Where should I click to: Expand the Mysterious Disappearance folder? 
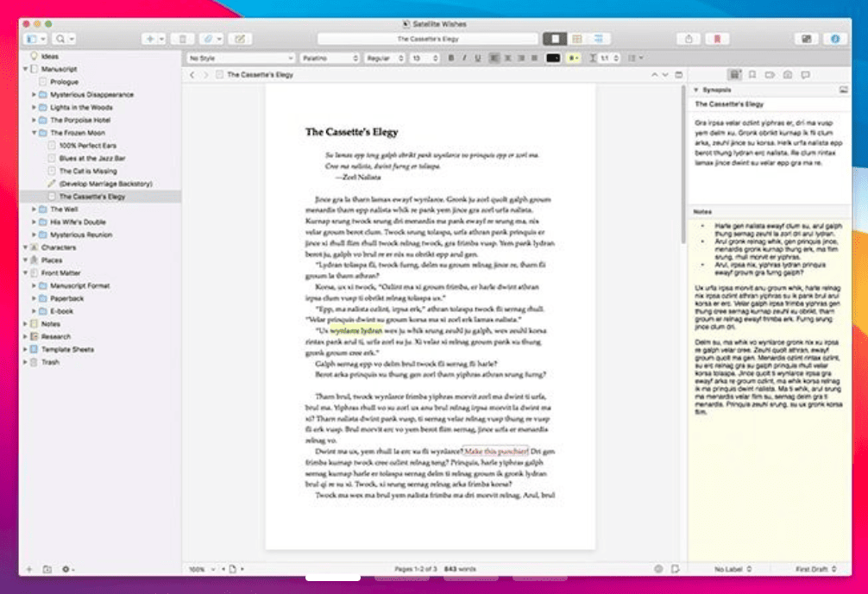click(x=34, y=95)
